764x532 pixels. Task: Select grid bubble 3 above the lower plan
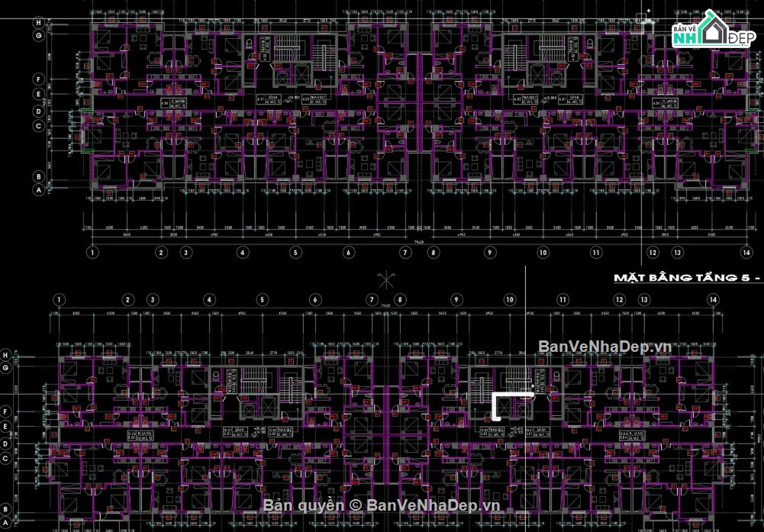pos(153,300)
